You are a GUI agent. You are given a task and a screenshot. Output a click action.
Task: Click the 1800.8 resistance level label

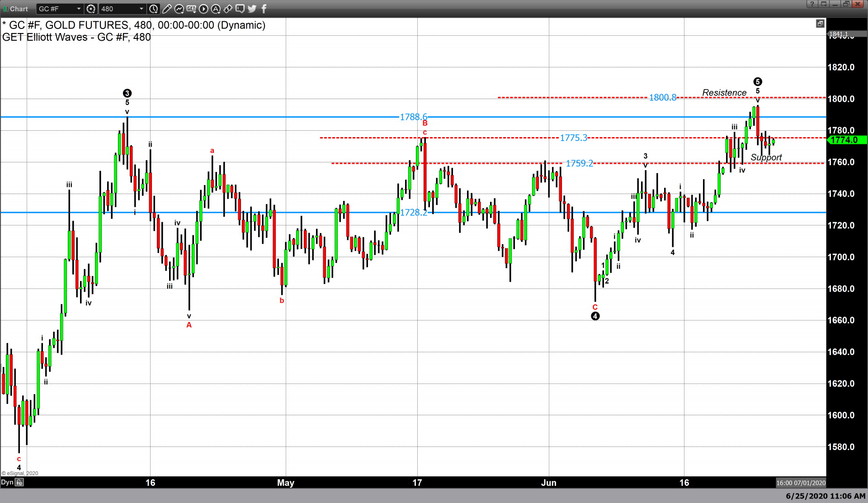click(x=663, y=98)
